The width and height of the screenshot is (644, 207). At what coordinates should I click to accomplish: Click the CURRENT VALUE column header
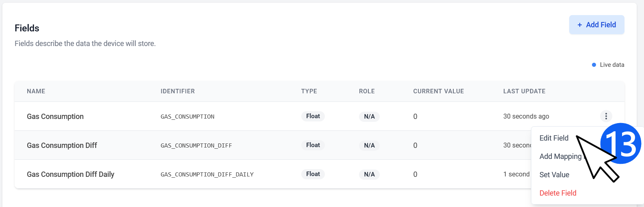439,91
